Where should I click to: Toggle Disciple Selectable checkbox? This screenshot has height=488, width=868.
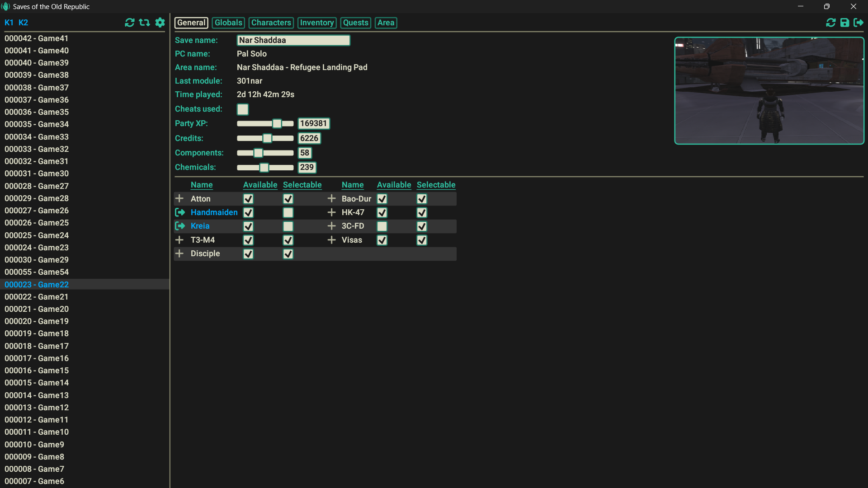point(288,254)
